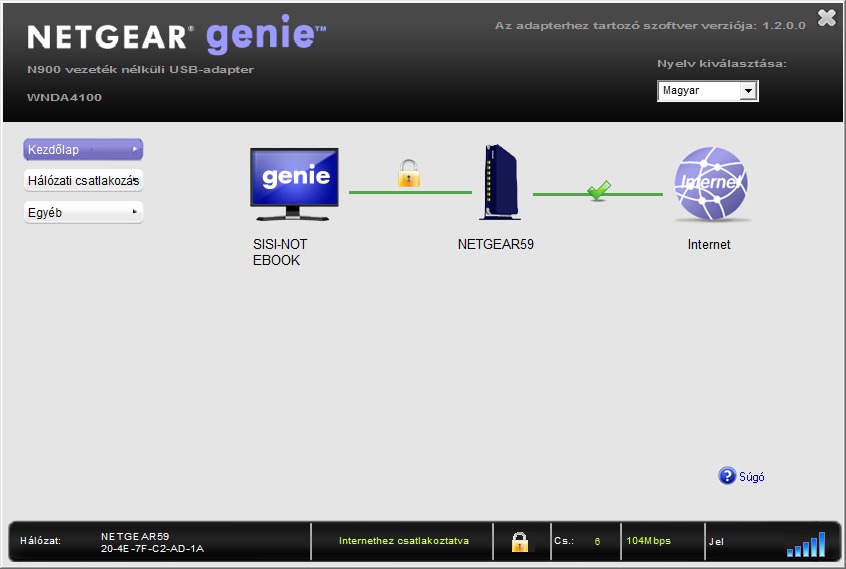Click the padlock icon in status bar

pyautogui.click(x=520, y=541)
